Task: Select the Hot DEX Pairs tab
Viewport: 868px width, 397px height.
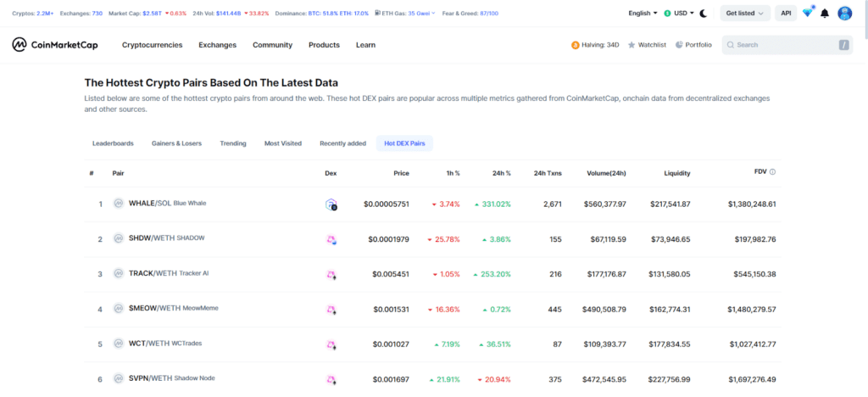Action: pyautogui.click(x=404, y=143)
